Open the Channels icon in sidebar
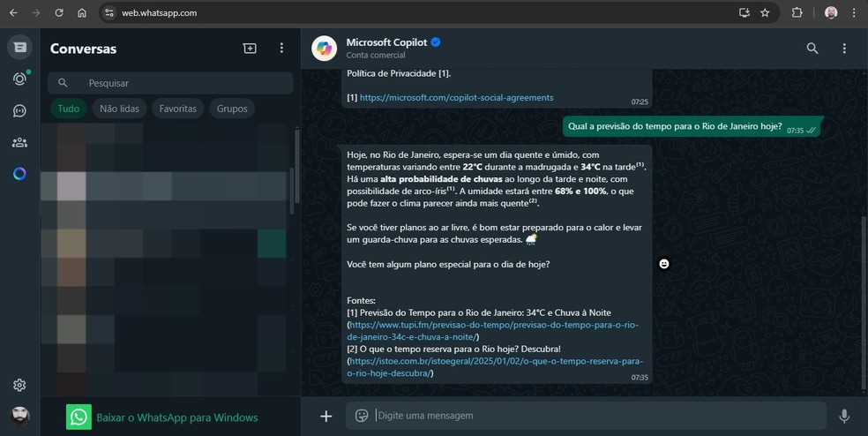Image resolution: width=868 pixels, height=436 pixels. [20, 111]
